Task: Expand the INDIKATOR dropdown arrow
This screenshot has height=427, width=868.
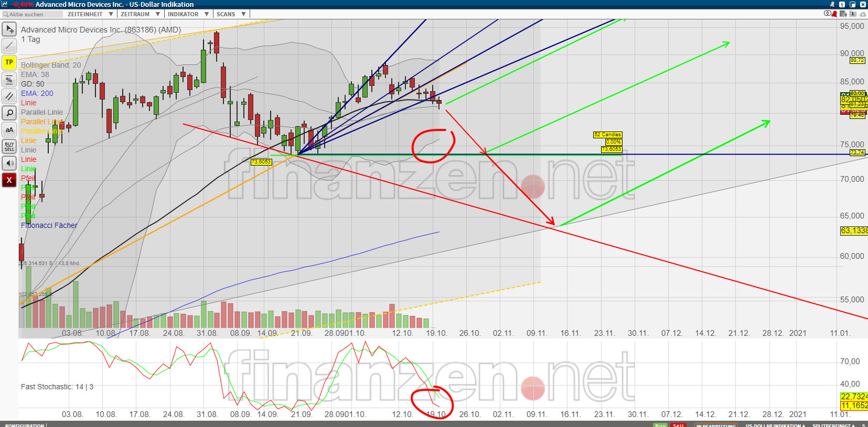Action: pos(207,14)
